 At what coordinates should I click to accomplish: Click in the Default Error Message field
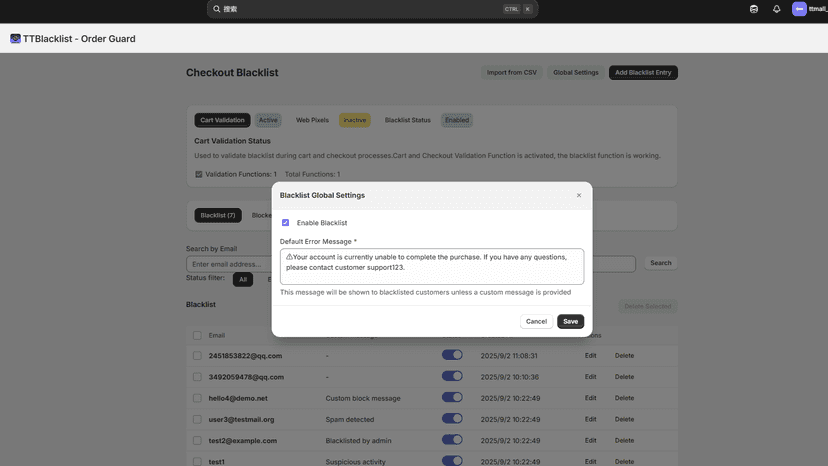coord(431,266)
